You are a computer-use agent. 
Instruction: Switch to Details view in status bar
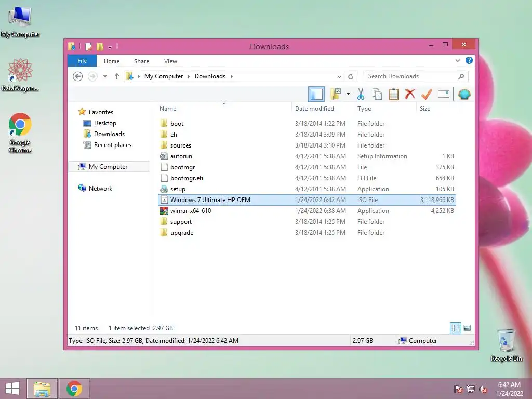[456, 328]
